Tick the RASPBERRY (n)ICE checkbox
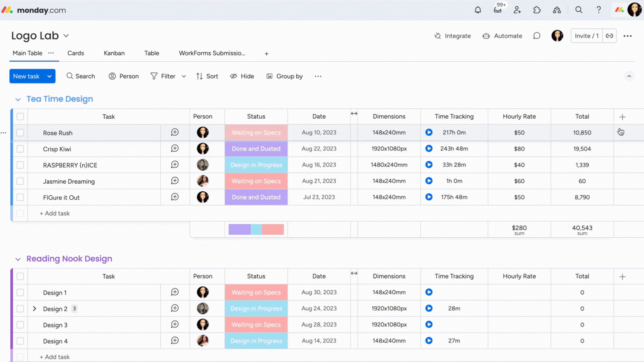The width and height of the screenshot is (644, 362). tap(20, 165)
